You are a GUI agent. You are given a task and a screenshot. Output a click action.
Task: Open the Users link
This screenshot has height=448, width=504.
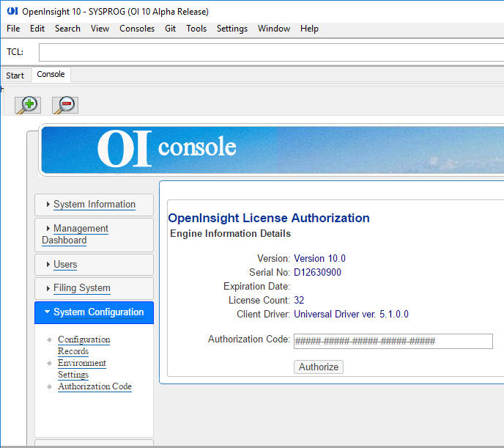(65, 265)
